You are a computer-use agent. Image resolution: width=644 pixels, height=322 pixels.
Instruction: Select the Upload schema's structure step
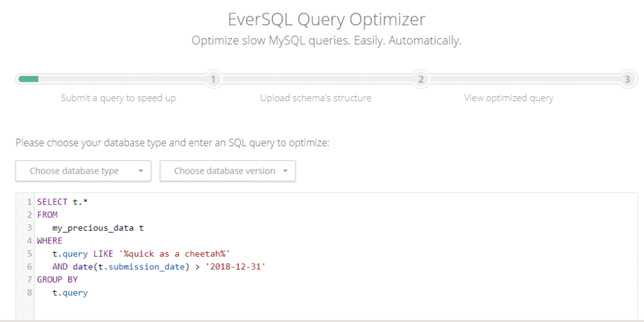(x=316, y=99)
